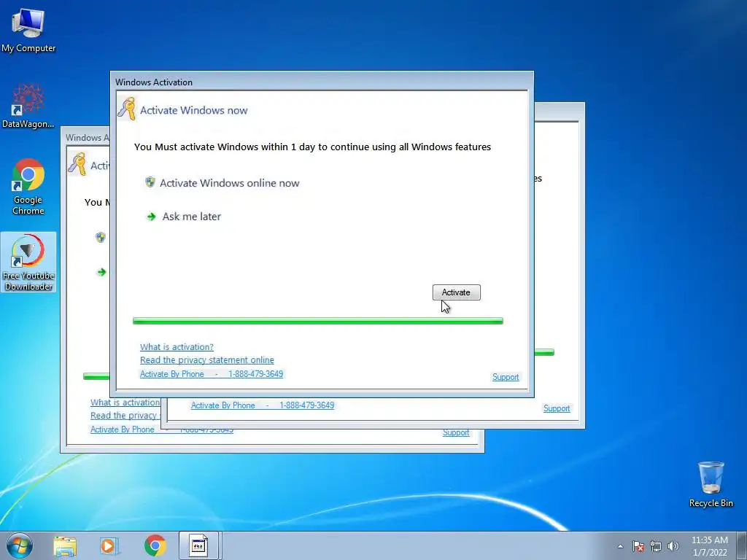Viewport: 747px width, 560px height.
Task: Open Chrome from the taskbar
Action: (x=155, y=545)
